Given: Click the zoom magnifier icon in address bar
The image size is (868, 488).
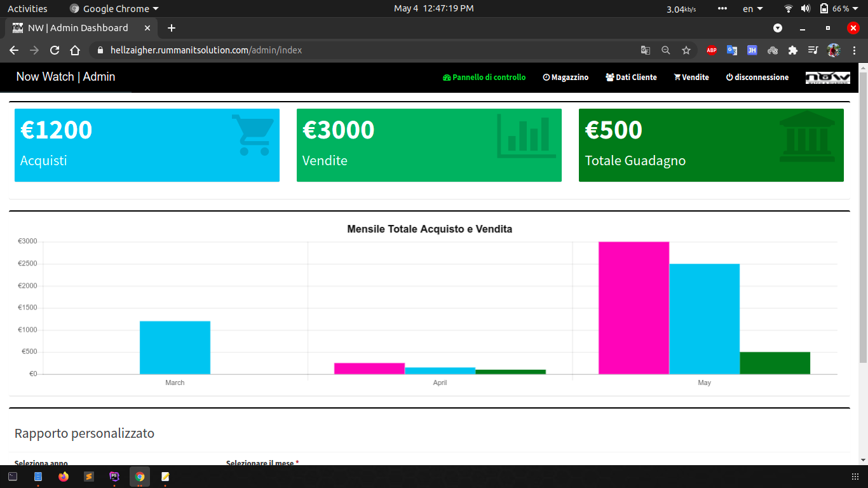Looking at the screenshot, I should (666, 50).
